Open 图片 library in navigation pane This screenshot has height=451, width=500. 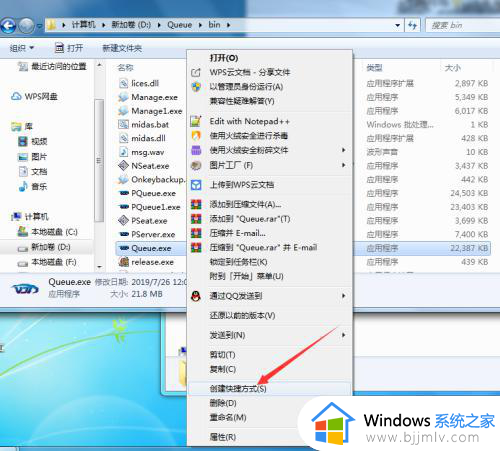(x=33, y=156)
